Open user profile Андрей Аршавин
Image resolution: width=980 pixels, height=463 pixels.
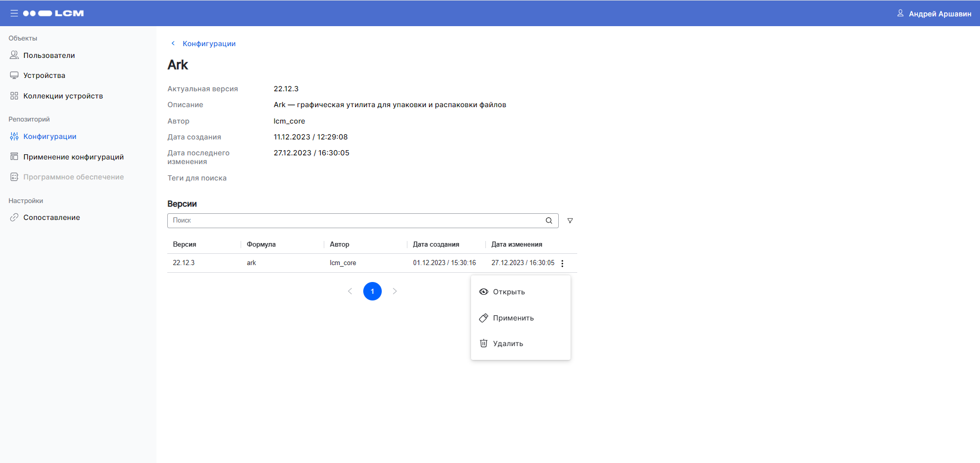(x=934, y=14)
